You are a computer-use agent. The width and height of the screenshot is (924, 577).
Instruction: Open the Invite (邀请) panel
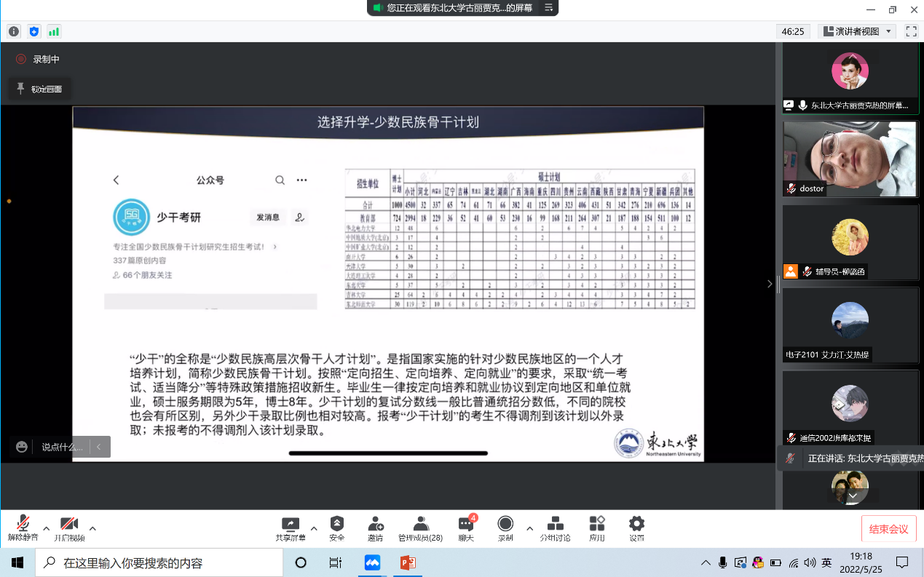pyautogui.click(x=375, y=528)
